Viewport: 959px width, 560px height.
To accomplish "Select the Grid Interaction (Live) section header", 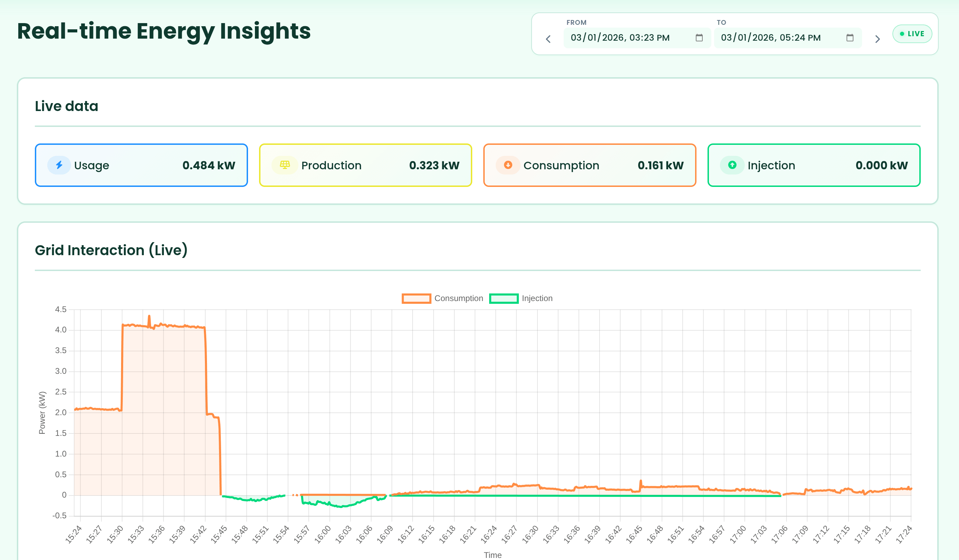I will click(x=111, y=250).
